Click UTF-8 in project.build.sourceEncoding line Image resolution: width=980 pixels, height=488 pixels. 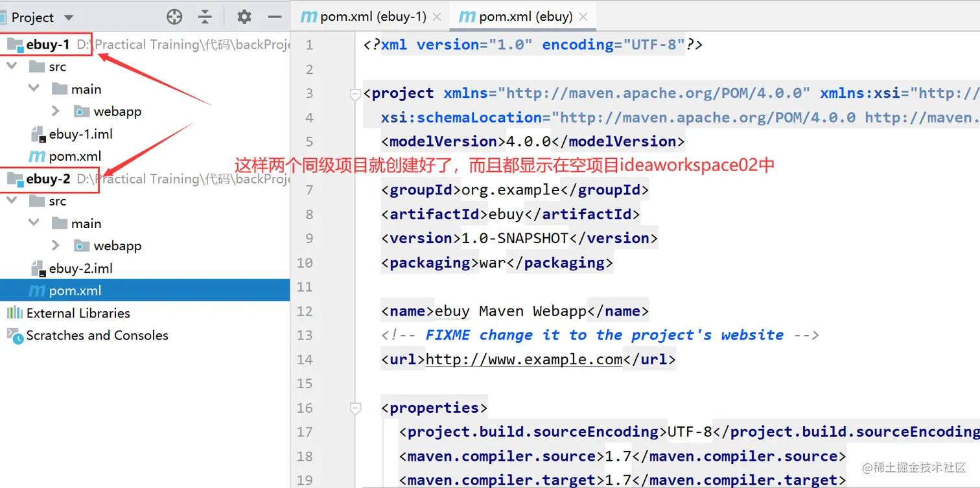[690, 432]
